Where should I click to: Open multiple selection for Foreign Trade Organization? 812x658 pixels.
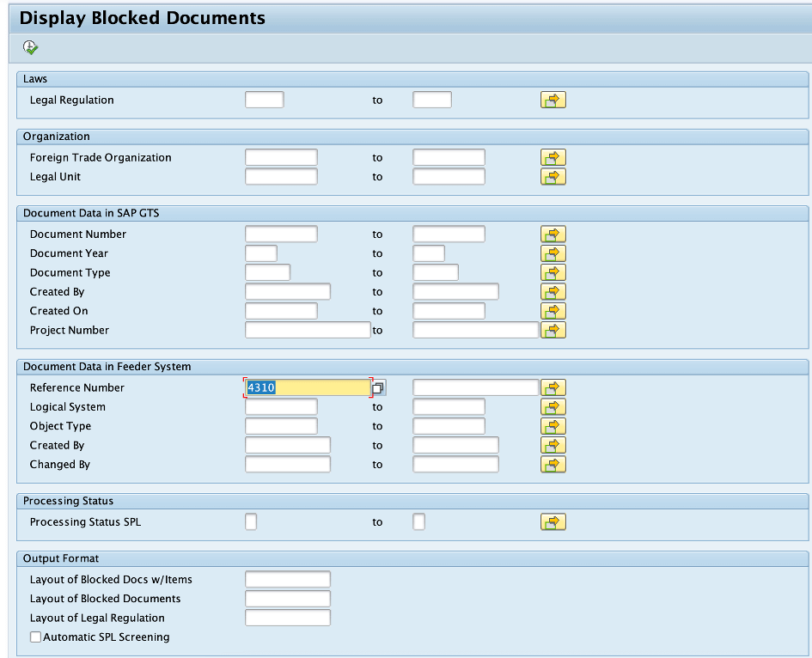coord(553,157)
